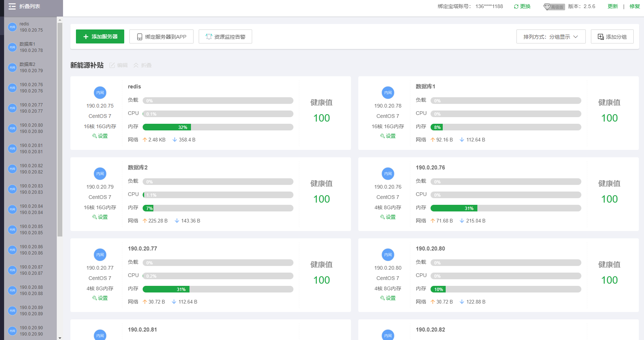Click sidebar scroll down arrow

[60, 337]
